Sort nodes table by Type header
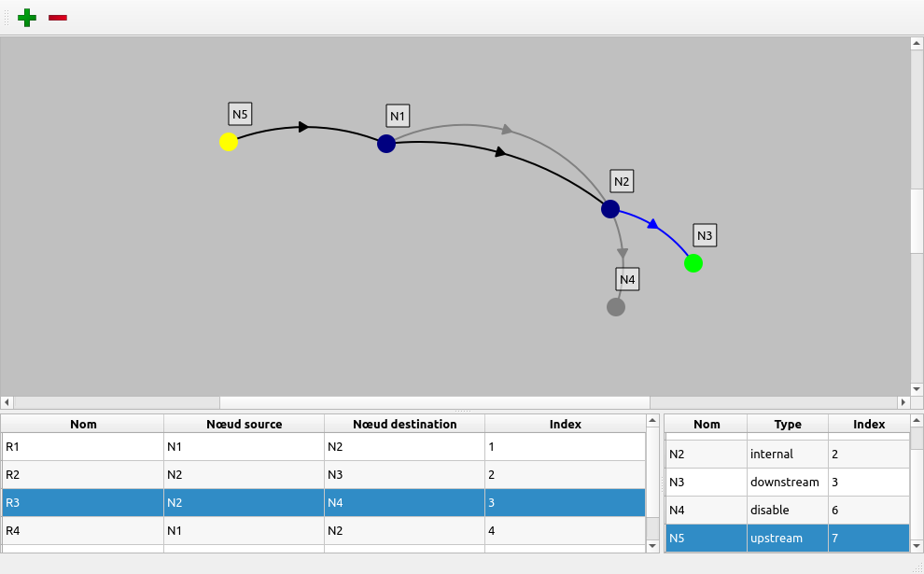 pyautogui.click(x=788, y=424)
